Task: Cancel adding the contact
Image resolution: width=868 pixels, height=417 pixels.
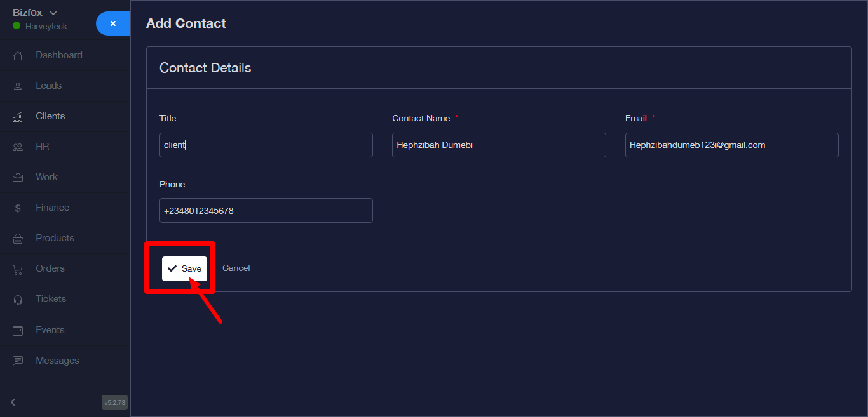Action: point(236,268)
